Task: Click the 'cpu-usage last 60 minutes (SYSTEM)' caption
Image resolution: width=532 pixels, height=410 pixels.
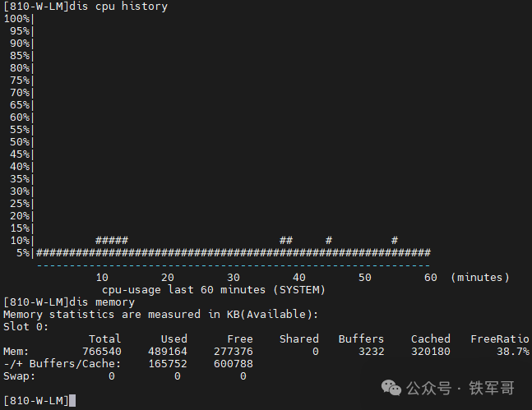Action: click(213, 290)
